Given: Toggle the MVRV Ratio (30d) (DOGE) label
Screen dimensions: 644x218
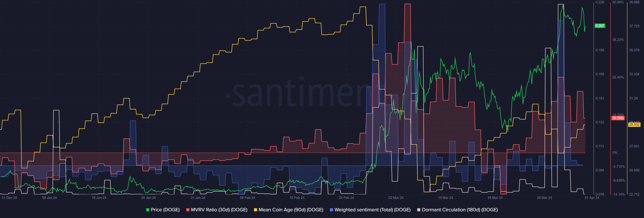Looking at the screenshot, I should [219, 210].
